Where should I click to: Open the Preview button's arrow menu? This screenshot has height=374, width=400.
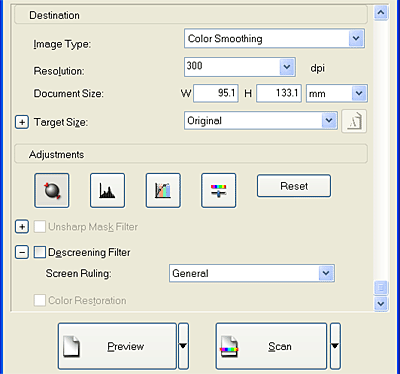click(x=183, y=346)
